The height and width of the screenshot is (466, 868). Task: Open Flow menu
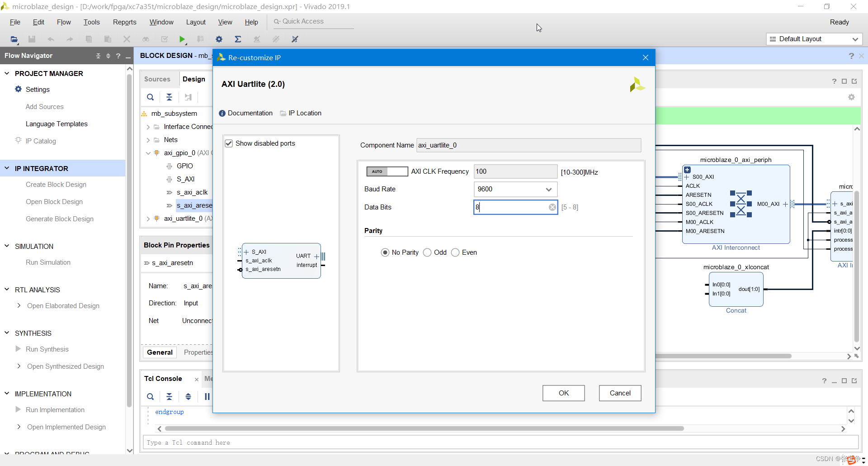point(64,22)
